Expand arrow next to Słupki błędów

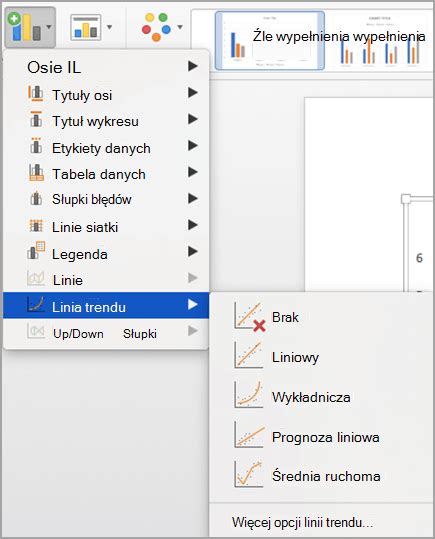point(193,198)
